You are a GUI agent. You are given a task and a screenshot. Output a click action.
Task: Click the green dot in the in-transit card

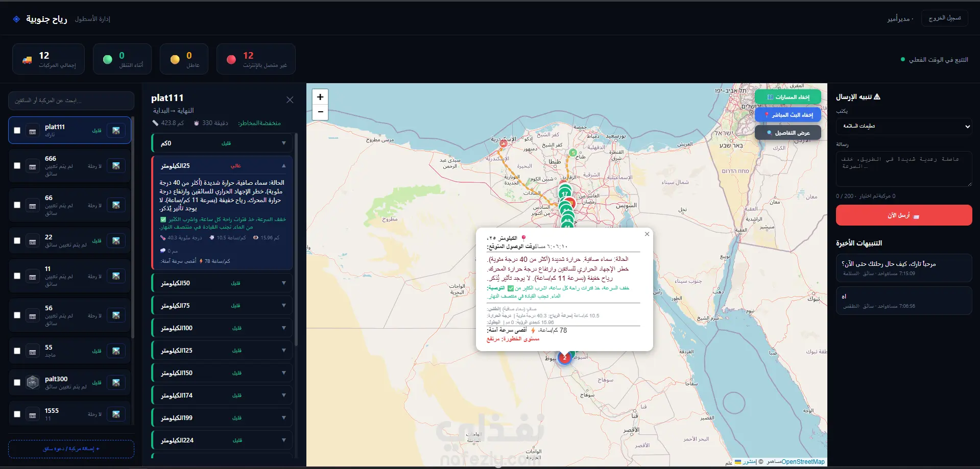coord(107,59)
